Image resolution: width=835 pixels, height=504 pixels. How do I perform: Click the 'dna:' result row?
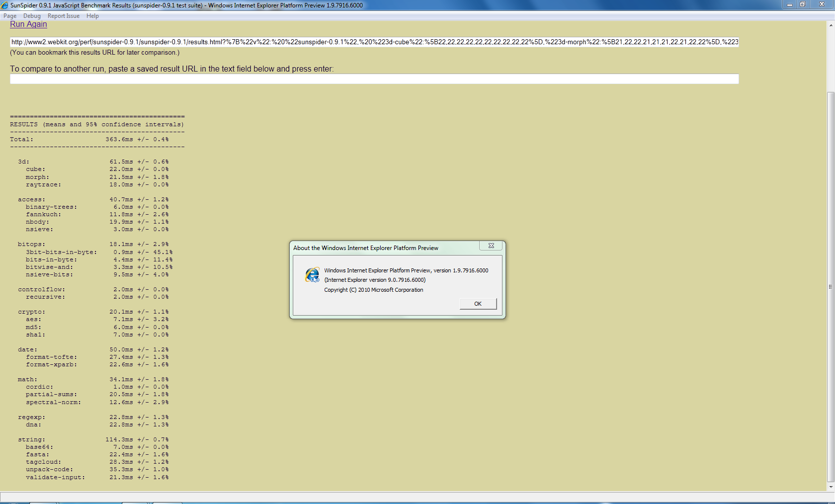[x=97, y=425]
